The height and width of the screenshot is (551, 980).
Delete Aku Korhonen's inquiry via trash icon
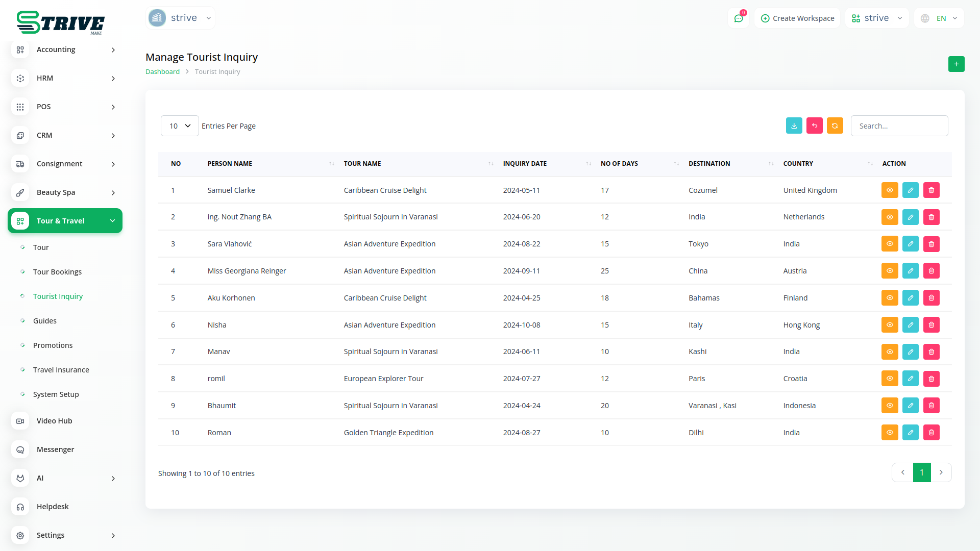pos(931,298)
